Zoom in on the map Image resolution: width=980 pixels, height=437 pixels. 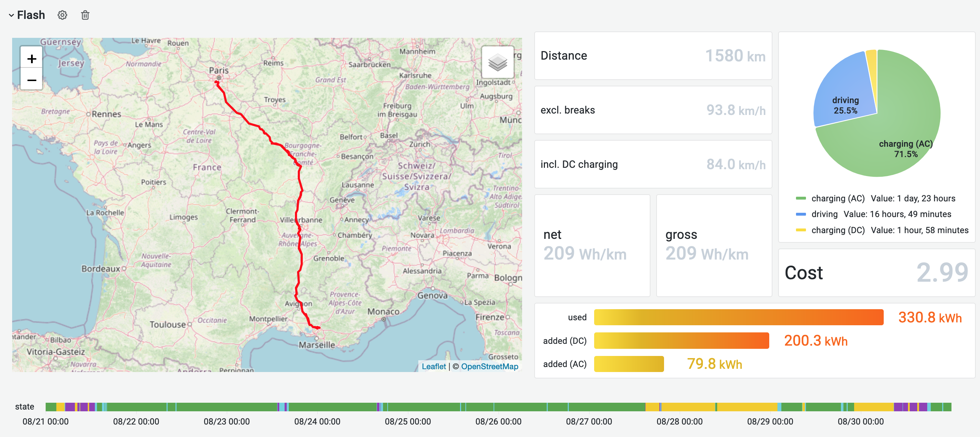point(32,59)
